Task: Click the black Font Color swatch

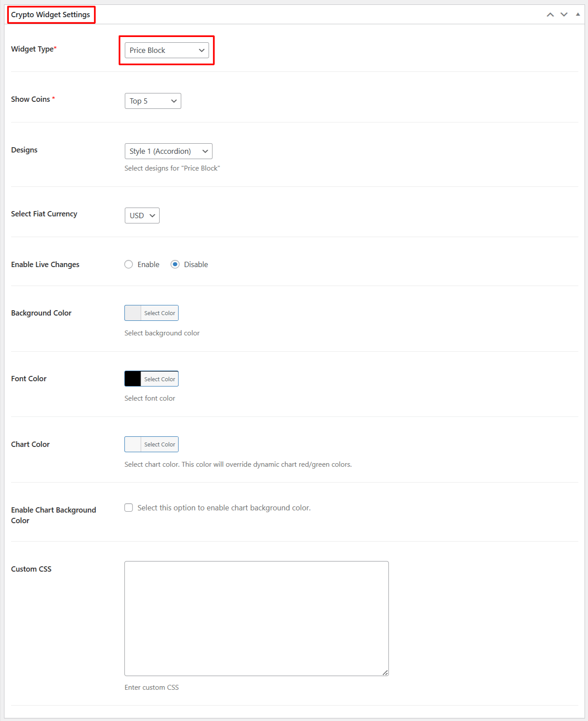Action: [x=133, y=379]
